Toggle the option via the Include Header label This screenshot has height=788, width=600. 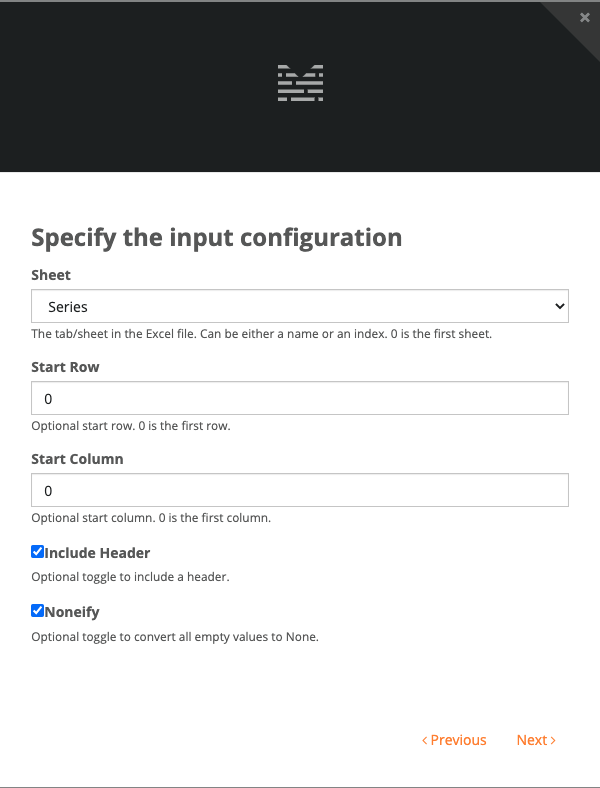97,553
